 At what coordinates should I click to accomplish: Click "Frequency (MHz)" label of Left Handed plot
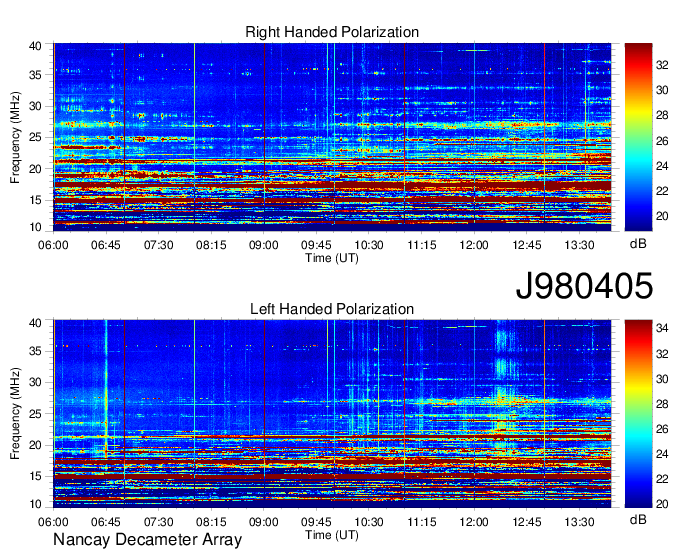pyautogui.click(x=15, y=414)
